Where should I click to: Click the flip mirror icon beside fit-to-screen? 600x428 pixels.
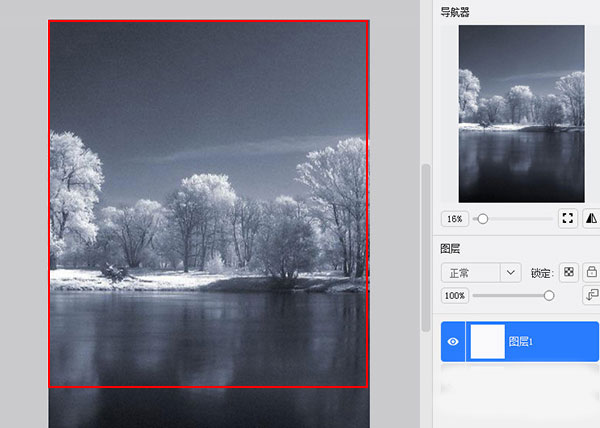point(591,218)
